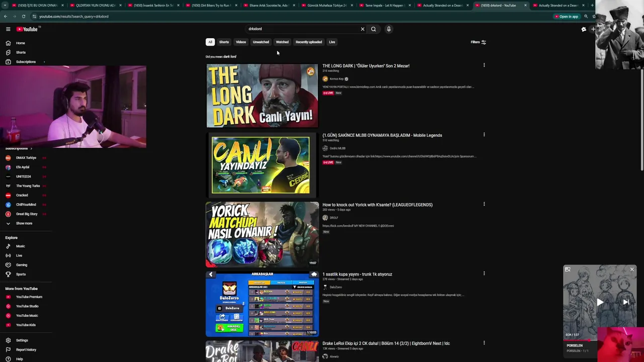This screenshot has height=362, width=644.
Task: Run search with magnifier button
Action: pyautogui.click(x=373, y=29)
